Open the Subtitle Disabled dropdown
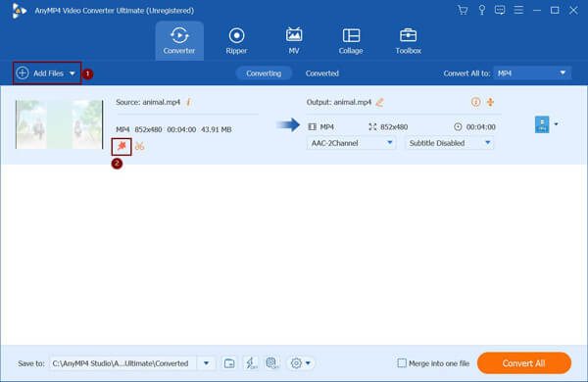The height and width of the screenshot is (382, 588). click(449, 143)
